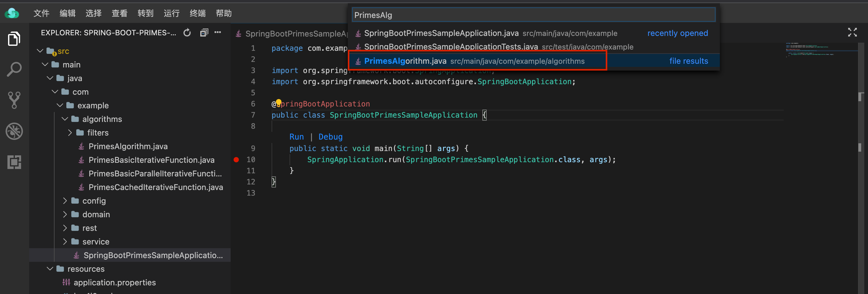
Task: Click the main method name on line 9
Action: tap(383, 148)
